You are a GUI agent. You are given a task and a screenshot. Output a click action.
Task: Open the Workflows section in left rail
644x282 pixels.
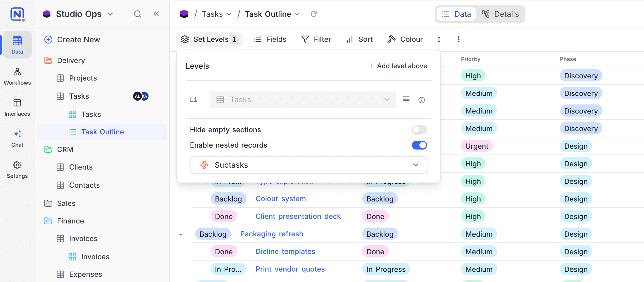(17, 77)
